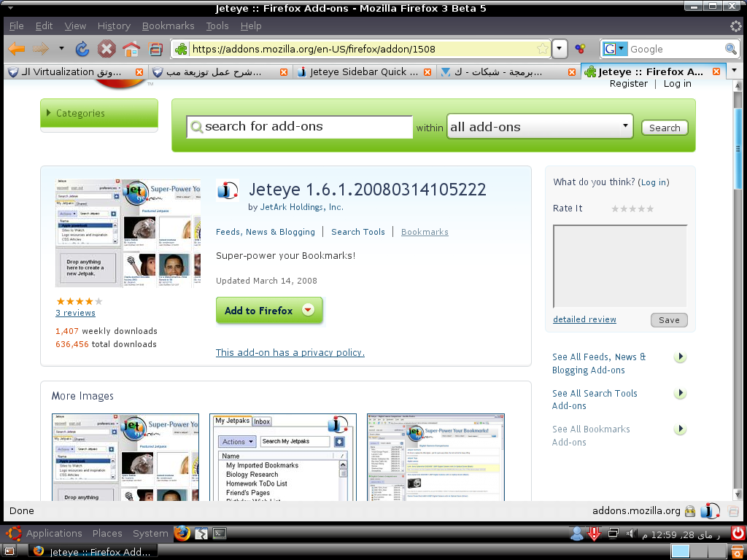The height and width of the screenshot is (560, 747).
Task: Open the 'all add-ons' dropdown
Action: [x=540, y=127]
